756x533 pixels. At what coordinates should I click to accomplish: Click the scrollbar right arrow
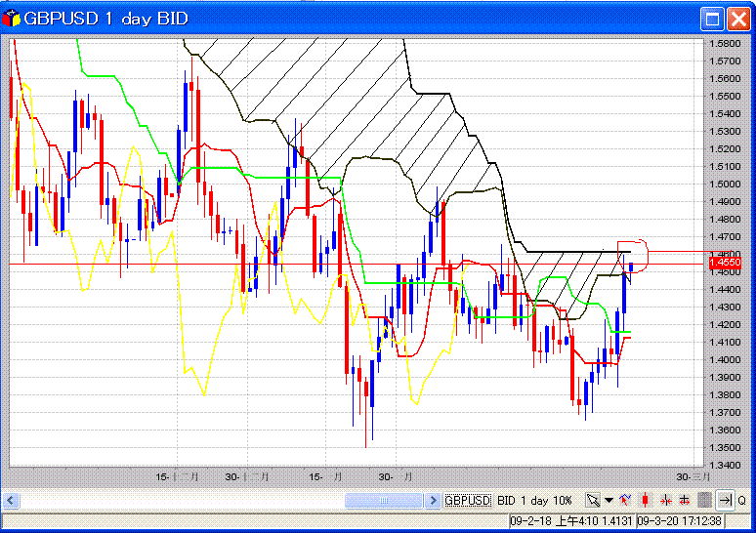coord(433,500)
